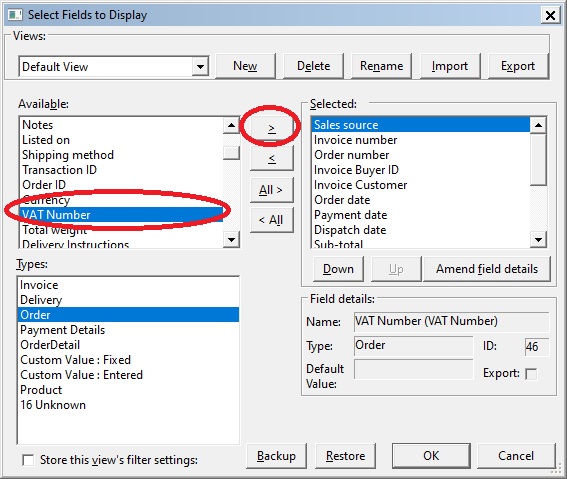Click the Available list scroll up arrow
The image size is (567, 479).
click(231, 126)
